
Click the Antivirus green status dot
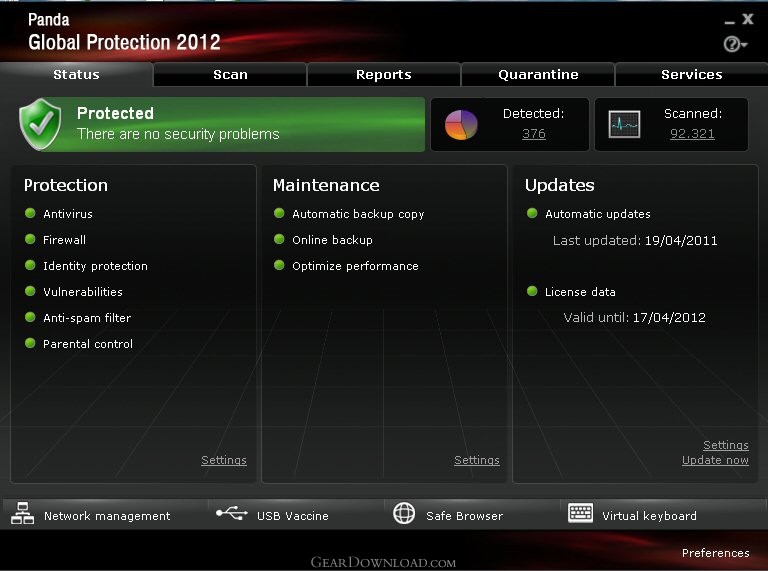click(30, 213)
